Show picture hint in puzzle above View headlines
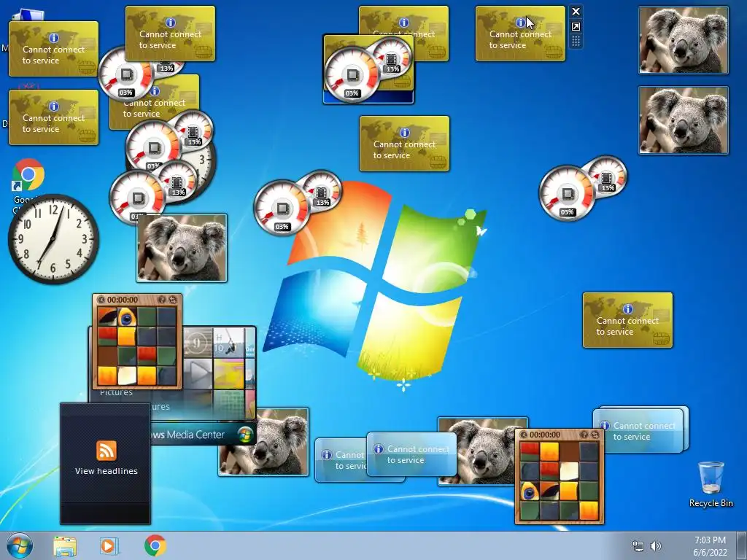 (161, 300)
